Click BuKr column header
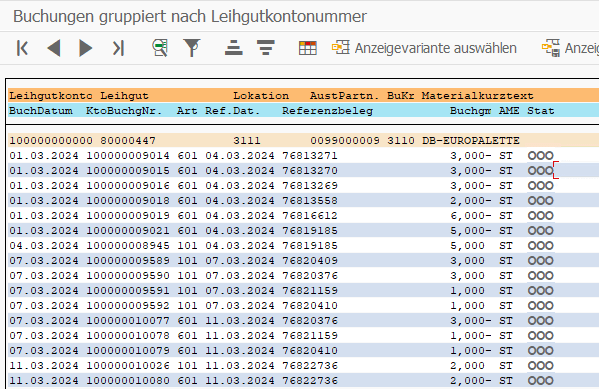 [x=401, y=96]
